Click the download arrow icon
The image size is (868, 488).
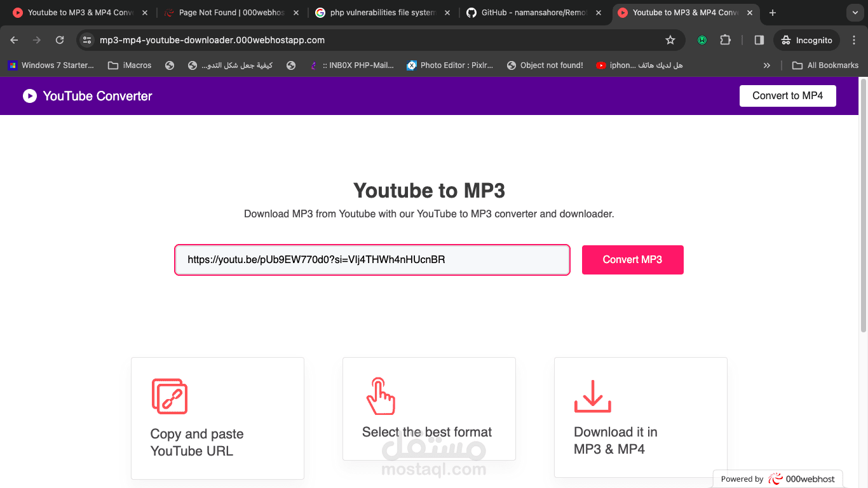[x=593, y=396]
